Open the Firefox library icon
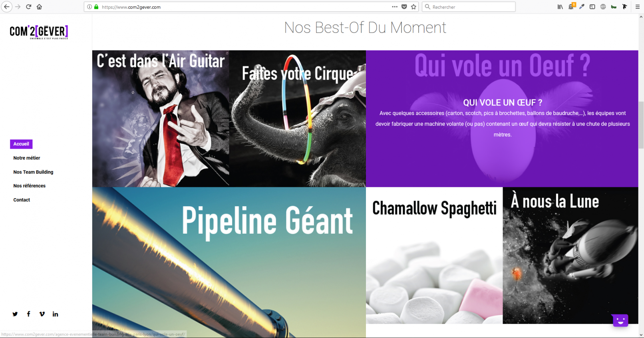 coord(560,7)
